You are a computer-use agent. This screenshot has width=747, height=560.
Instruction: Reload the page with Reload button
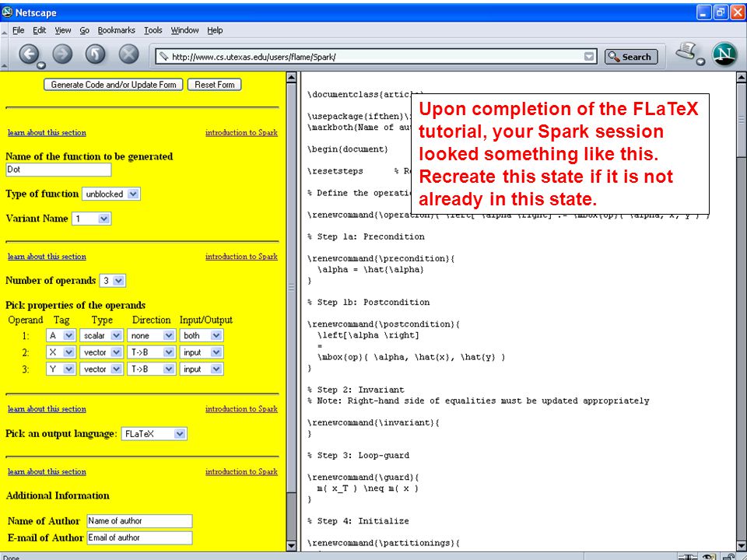[95, 54]
